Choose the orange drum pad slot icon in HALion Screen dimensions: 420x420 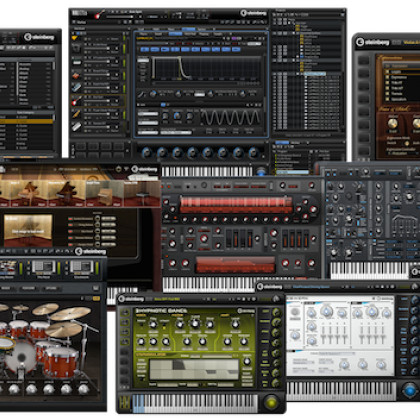click(x=76, y=75)
